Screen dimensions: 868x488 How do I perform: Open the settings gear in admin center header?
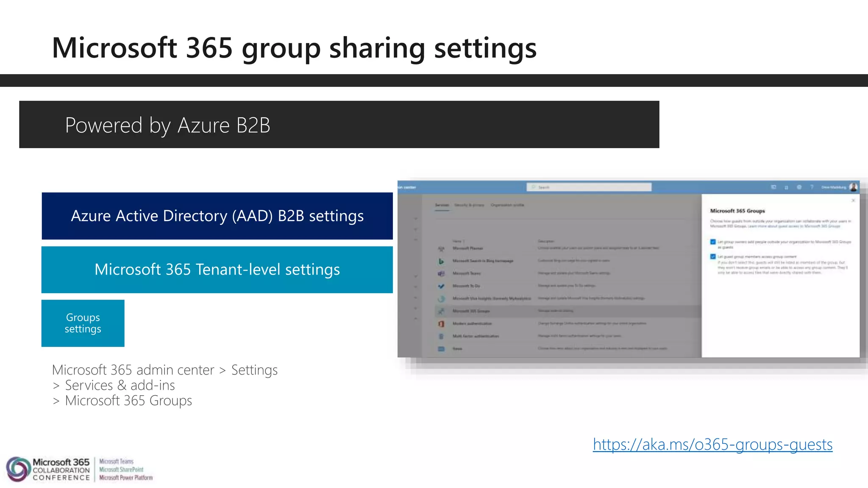click(799, 187)
